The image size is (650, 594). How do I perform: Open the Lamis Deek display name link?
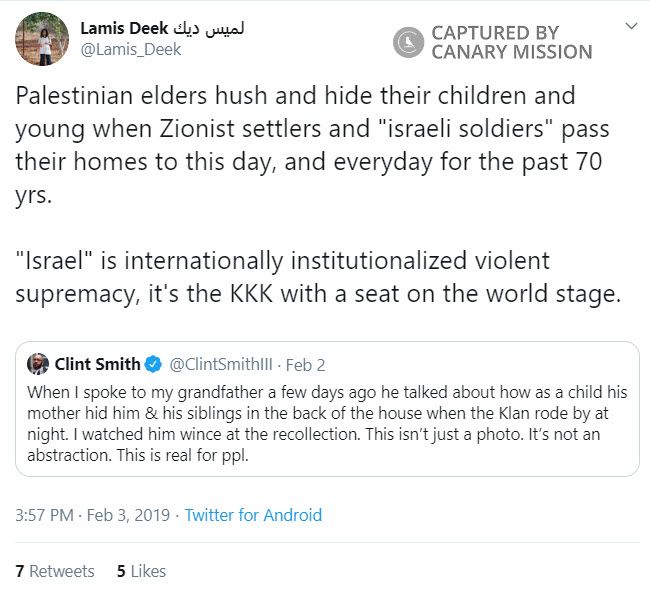pos(125,28)
